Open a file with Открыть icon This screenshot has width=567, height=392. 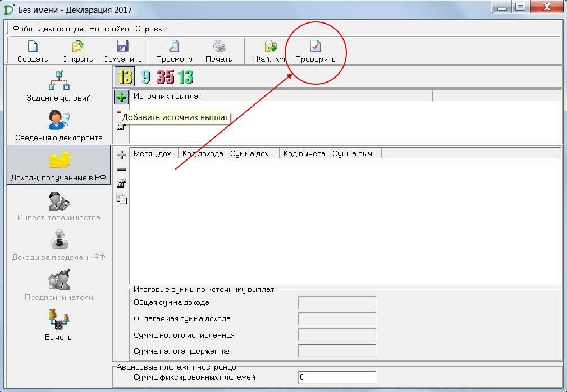tap(77, 48)
